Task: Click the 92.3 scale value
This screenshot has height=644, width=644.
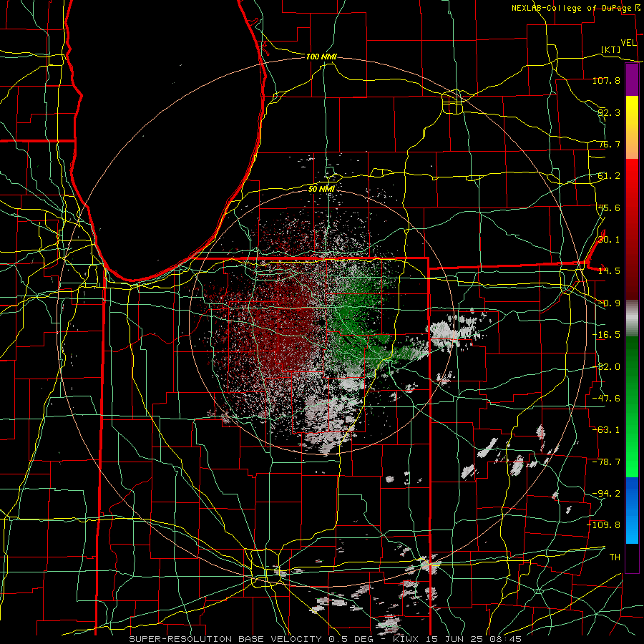Action: (x=609, y=112)
